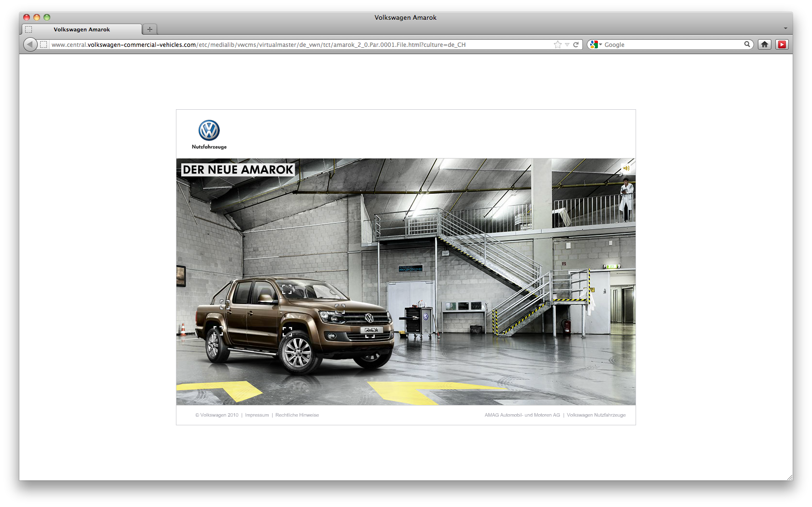Zoom the window with the green button

click(x=47, y=17)
